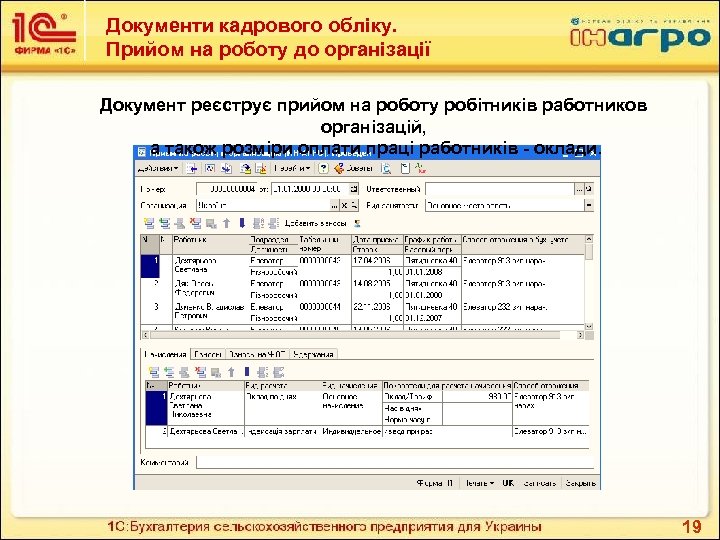Edit the current row in upper table toolbar
The image size is (720, 540).
[180, 224]
